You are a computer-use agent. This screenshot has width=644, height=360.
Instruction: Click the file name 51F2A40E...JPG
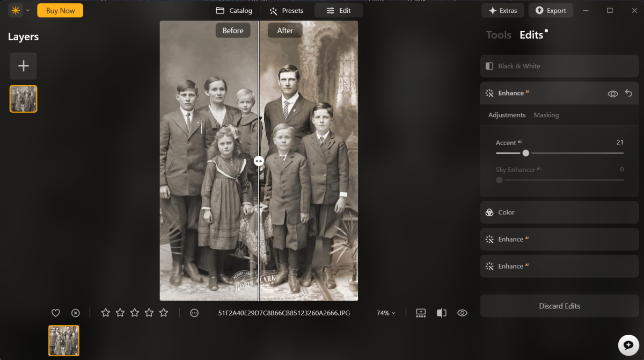point(284,313)
